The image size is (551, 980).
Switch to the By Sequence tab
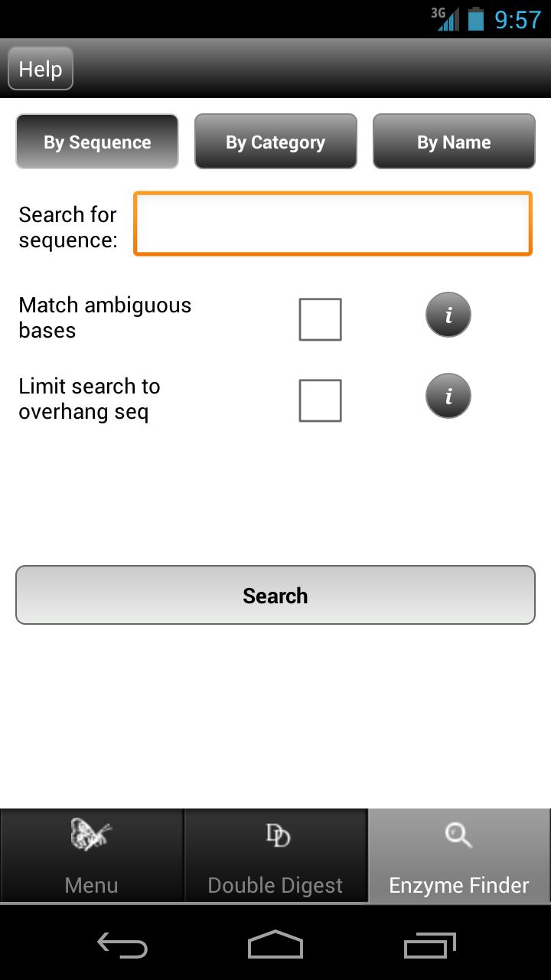(97, 142)
